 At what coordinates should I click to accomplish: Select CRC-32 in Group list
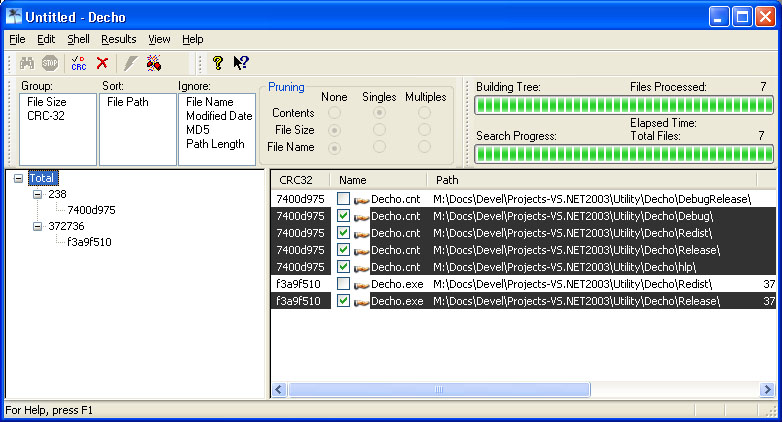coord(46,116)
